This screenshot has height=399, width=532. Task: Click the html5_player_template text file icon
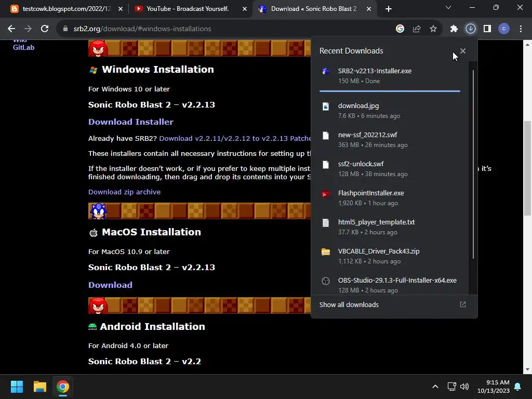tap(326, 223)
